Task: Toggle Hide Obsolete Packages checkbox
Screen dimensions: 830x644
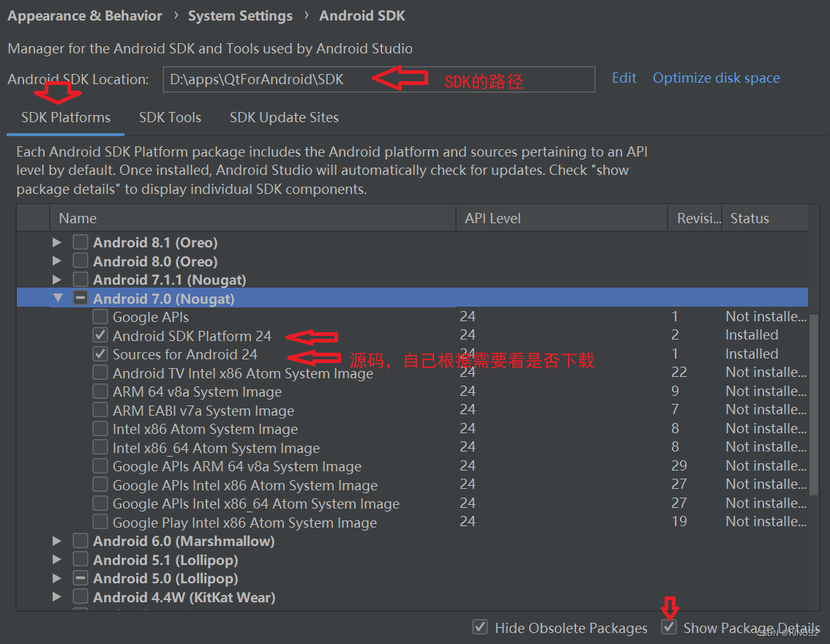Action: point(480,627)
